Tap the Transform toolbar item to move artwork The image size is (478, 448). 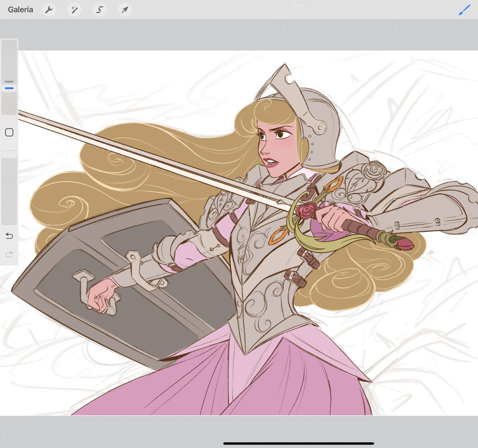[125, 10]
